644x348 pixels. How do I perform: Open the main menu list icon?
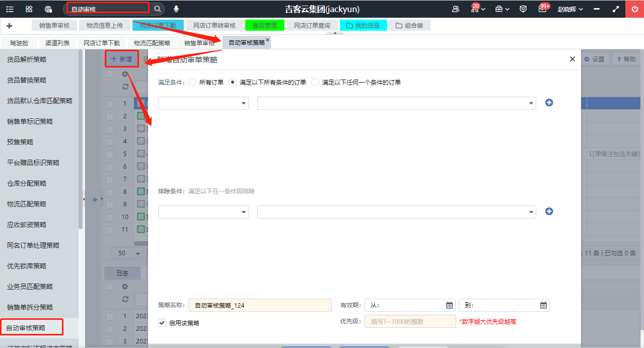(x=10, y=9)
